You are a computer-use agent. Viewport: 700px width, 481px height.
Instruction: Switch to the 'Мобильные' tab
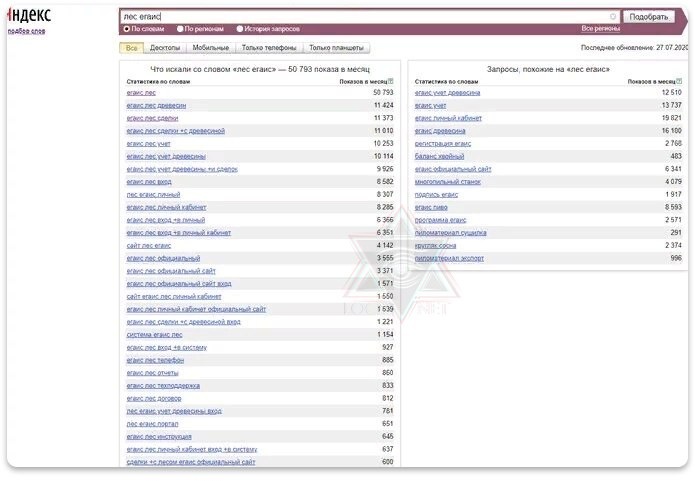pyautogui.click(x=211, y=48)
